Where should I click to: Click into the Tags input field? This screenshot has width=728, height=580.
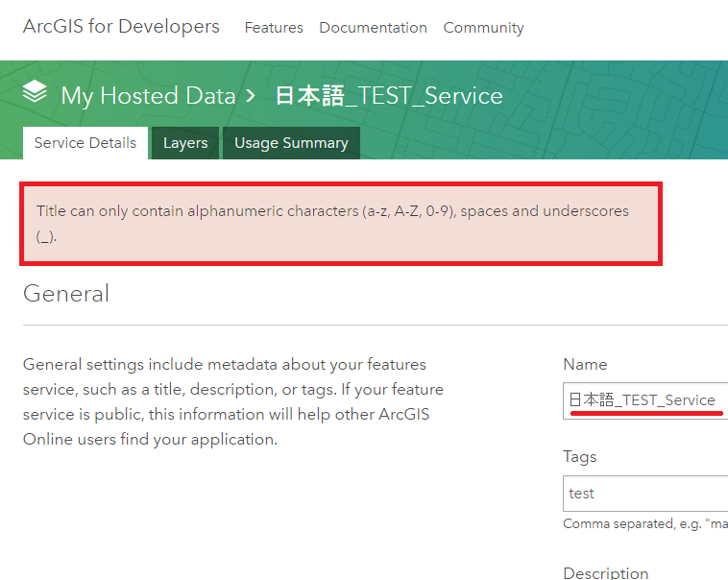pos(645,494)
